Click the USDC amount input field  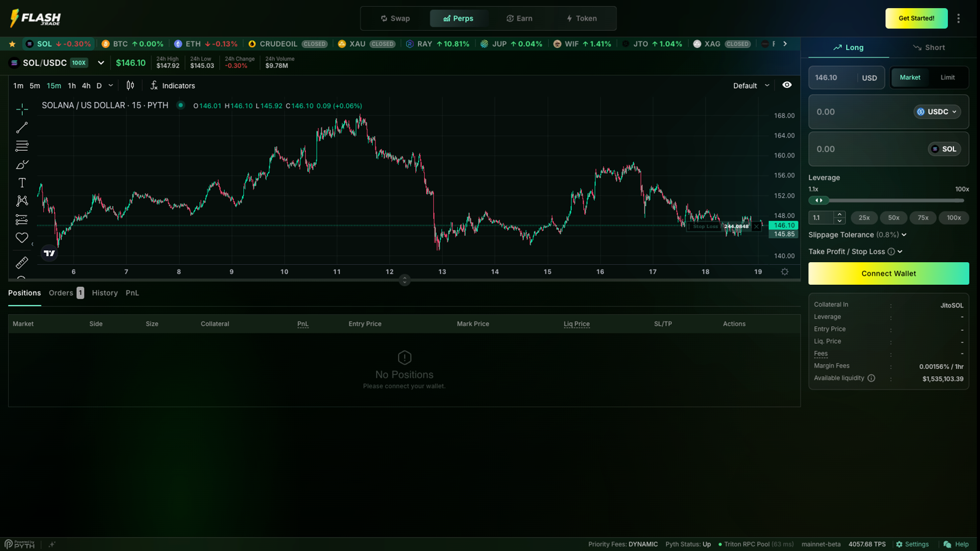[x=857, y=112]
